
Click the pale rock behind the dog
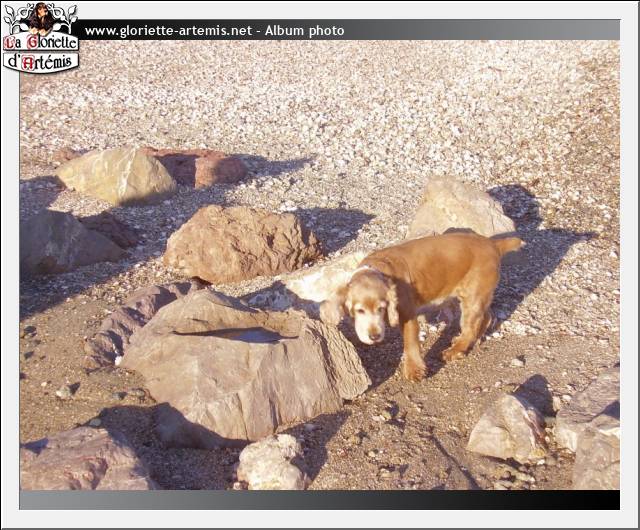[458, 207]
